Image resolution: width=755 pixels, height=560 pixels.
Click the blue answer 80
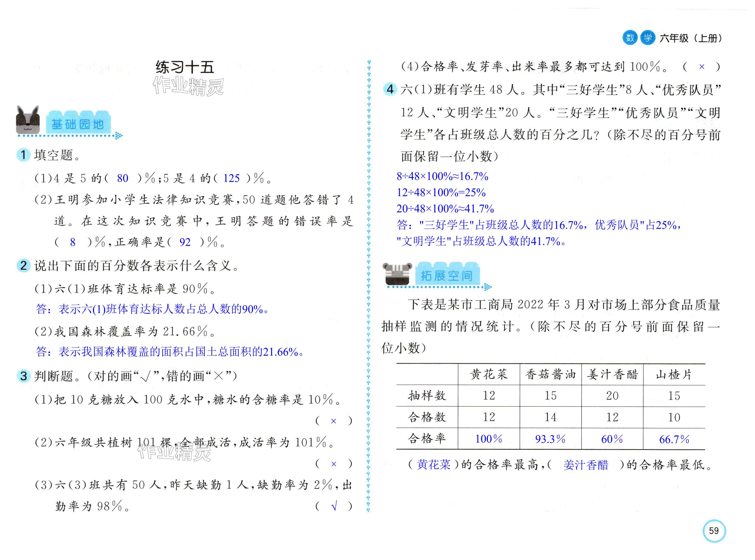[123, 178]
